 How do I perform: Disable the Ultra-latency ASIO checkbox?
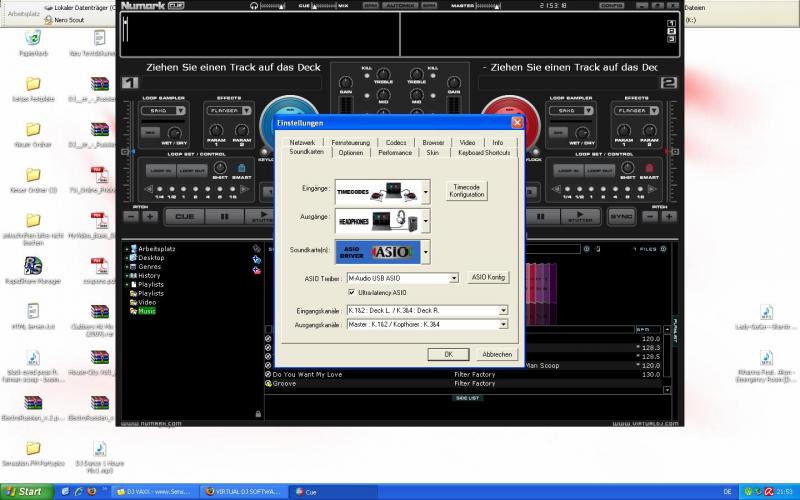point(351,292)
